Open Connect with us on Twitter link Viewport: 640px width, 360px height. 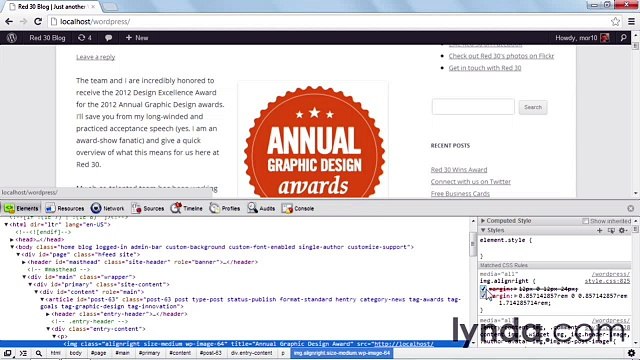point(471,182)
